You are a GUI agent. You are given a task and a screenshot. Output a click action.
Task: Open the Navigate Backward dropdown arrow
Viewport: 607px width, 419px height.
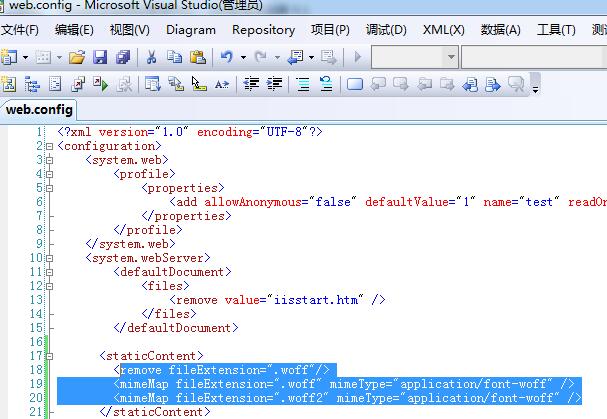tap(311, 58)
